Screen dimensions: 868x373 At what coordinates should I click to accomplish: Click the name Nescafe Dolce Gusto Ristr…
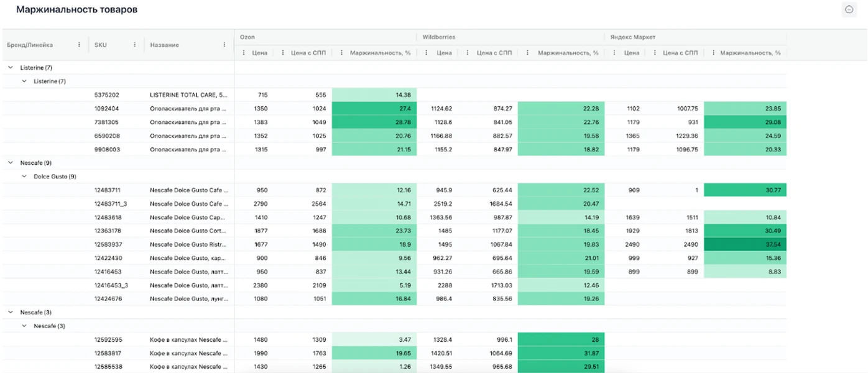[189, 244]
